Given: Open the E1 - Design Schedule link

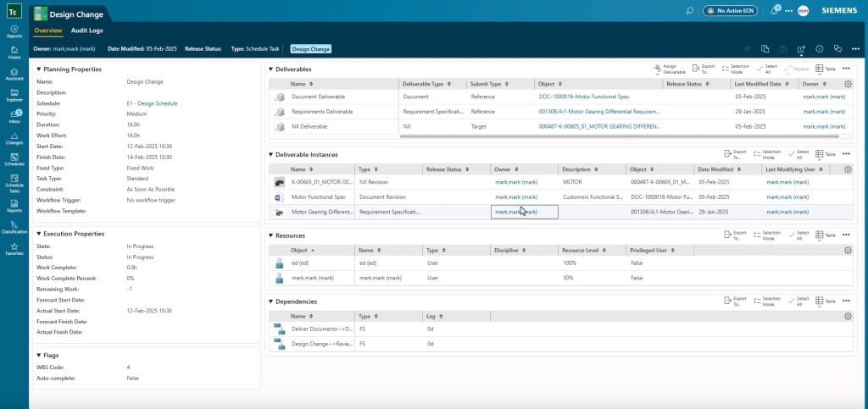Looking at the screenshot, I should point(153,103).
